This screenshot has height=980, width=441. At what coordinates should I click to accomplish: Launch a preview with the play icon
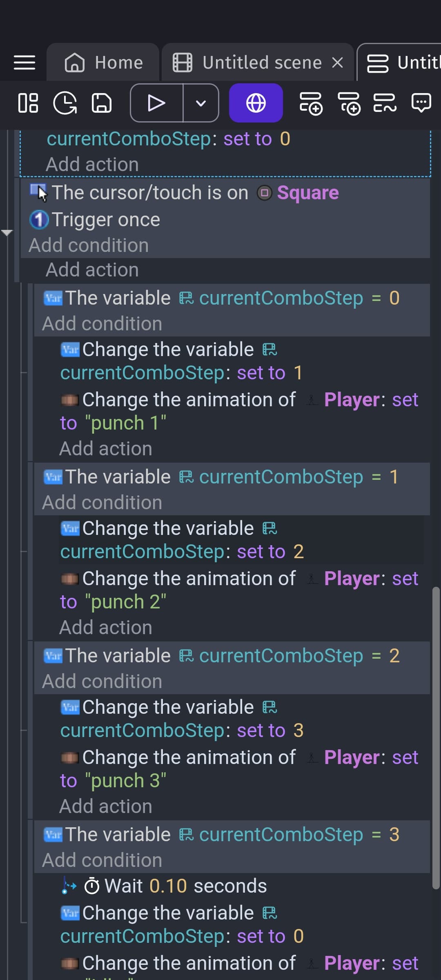pos(157,103)
